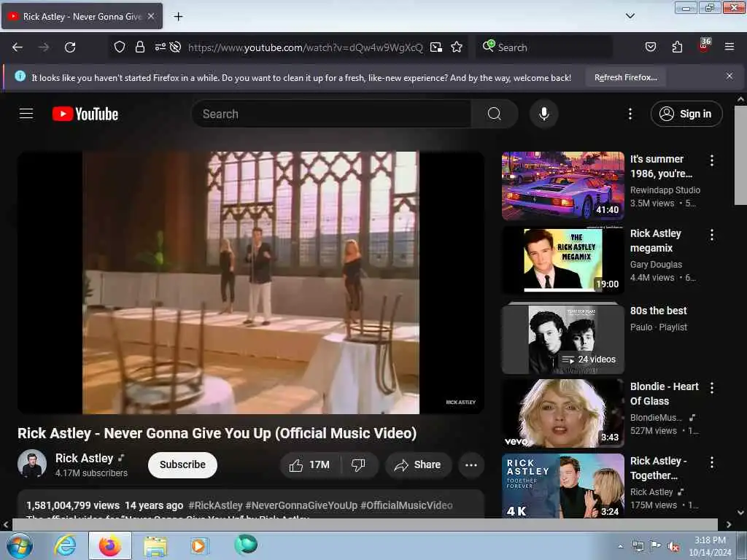Open the YouTube guide hamburger menu
The width and height of the screenshot is (747, 560).
point(26,114)
